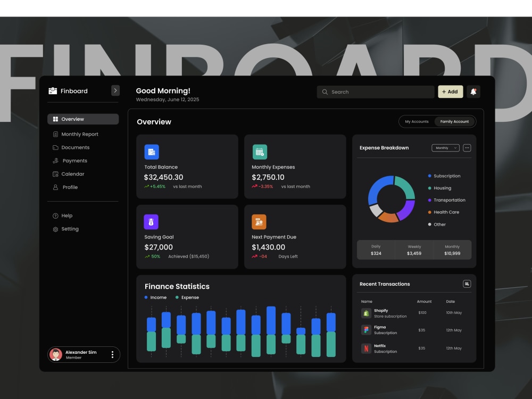
Task: Select the Monthly $10,999 segment
Action: 452,250
